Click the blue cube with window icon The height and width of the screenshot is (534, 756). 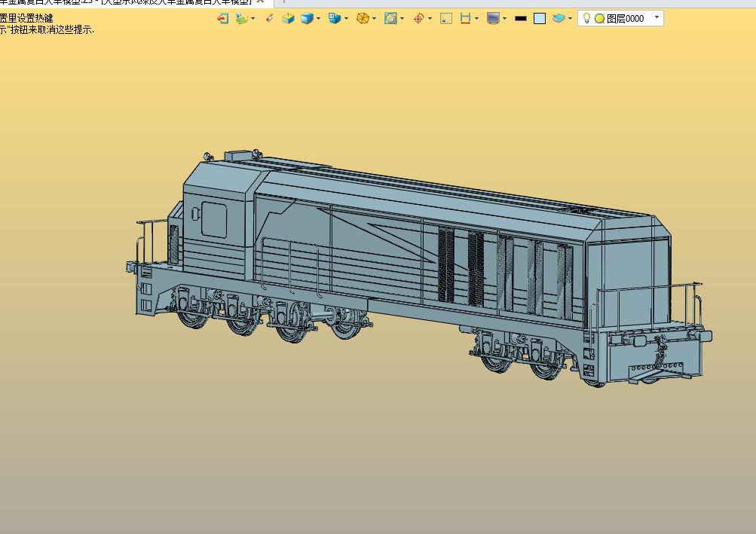(335, 19)
